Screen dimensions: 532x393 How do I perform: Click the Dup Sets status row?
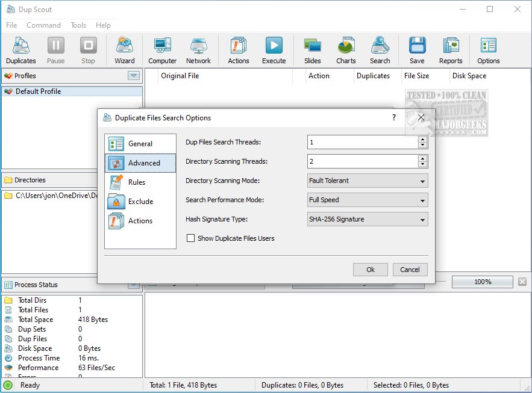(72, 329)
